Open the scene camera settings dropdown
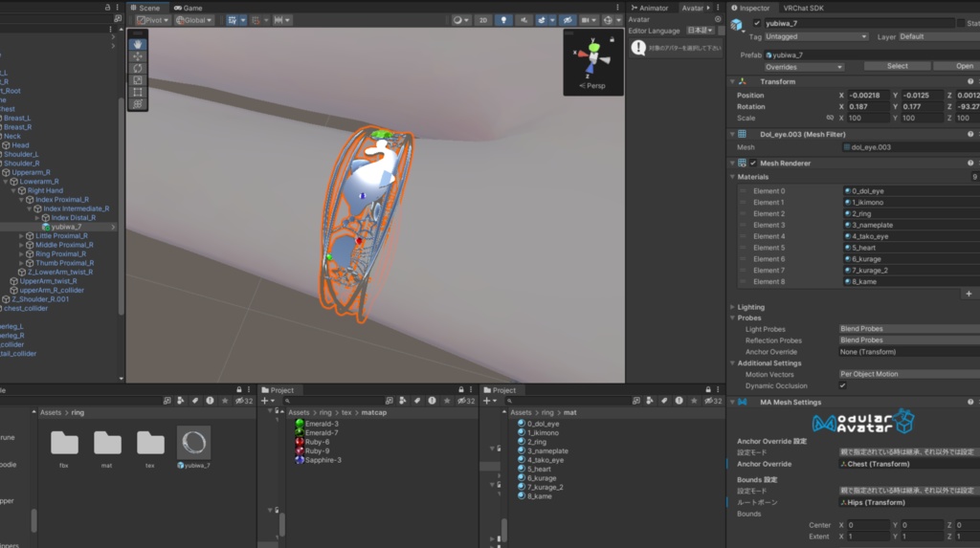The width and height of the screenshot is (980, 548). [x=589, y=20]
